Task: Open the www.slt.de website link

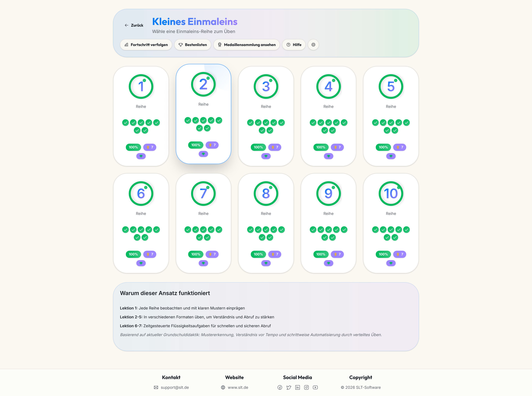Action: point(238,387)
